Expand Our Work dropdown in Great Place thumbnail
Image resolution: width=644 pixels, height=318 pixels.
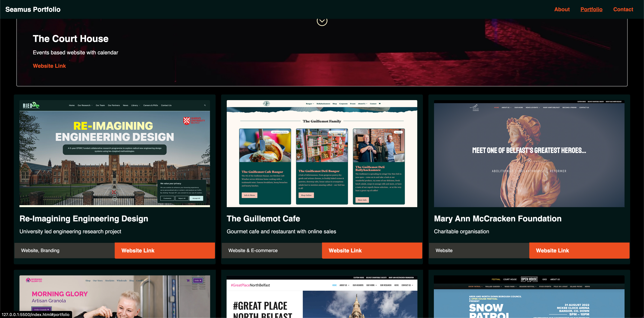coord(371,285)
